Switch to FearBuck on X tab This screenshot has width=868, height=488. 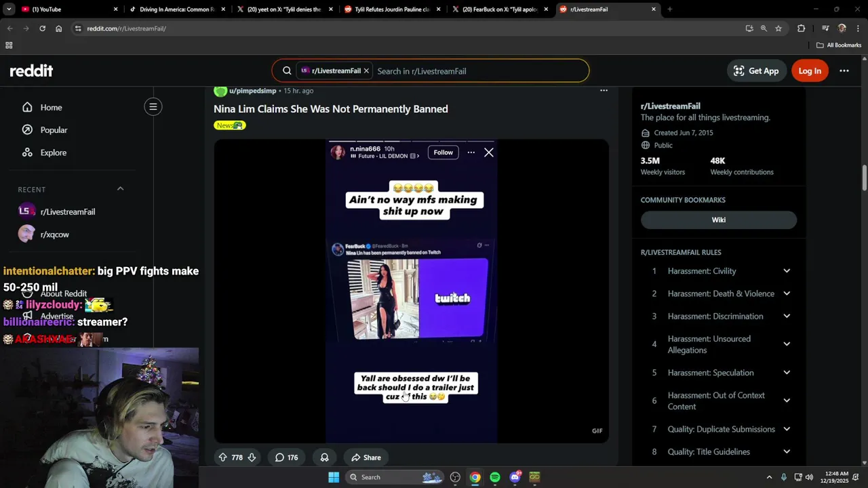pos(500,9)
